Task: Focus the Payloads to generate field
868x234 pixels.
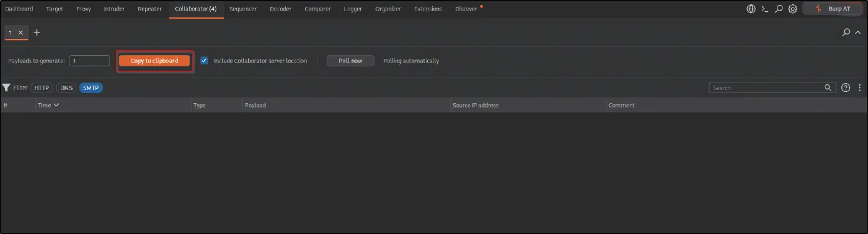Action: (x=89, y=61)
